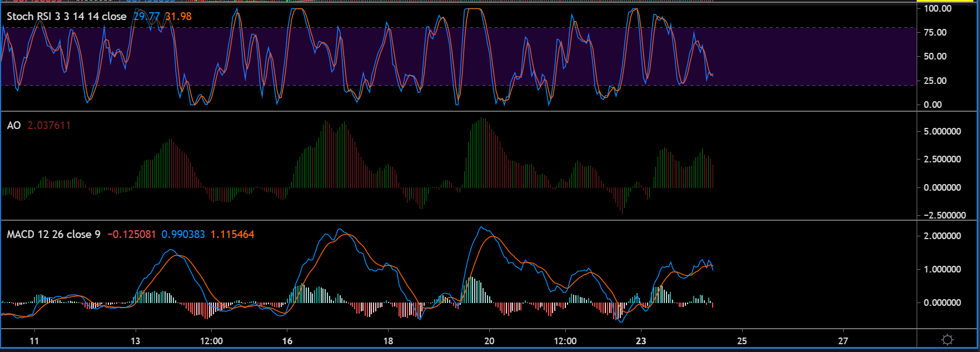Screen dimensions: 980x352
Task: Click date label 25 on the time axis
Action: 742,341
